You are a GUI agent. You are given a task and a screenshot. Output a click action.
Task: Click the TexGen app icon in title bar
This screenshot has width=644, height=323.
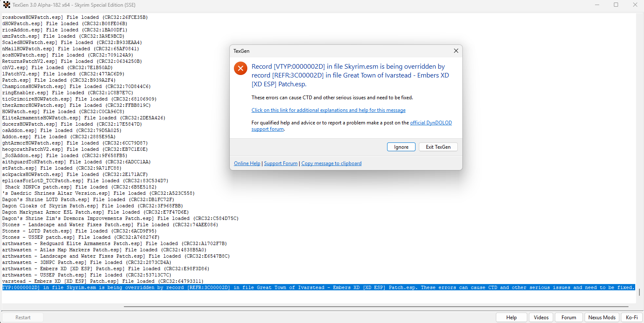[6, 5]
